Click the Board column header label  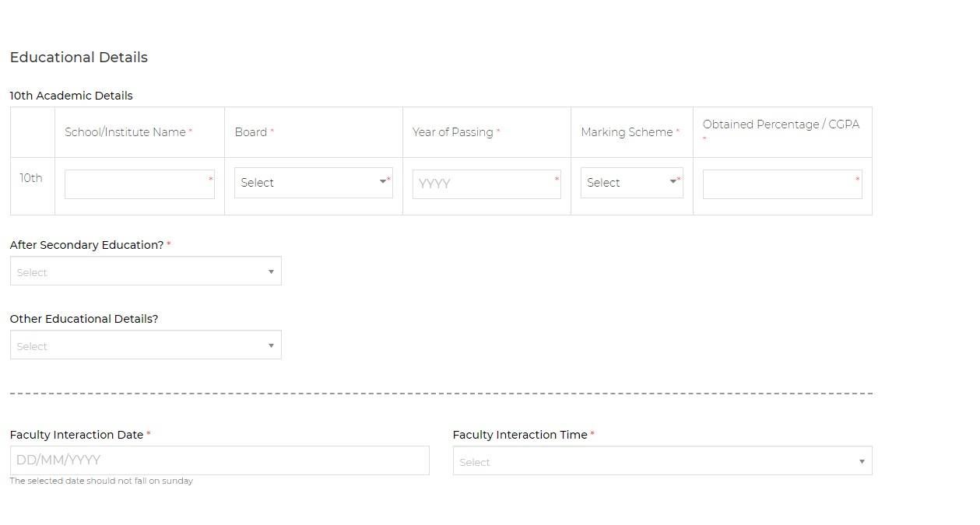point(251,132)
